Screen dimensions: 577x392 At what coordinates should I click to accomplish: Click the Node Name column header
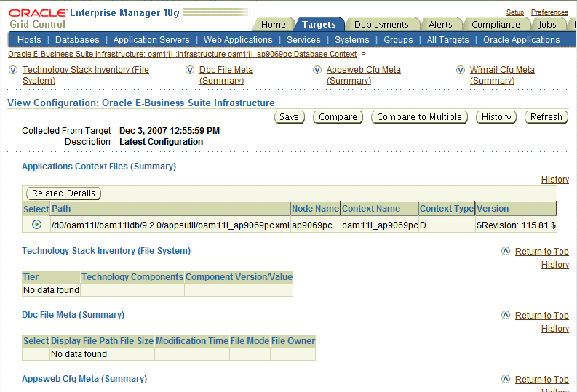315,209
